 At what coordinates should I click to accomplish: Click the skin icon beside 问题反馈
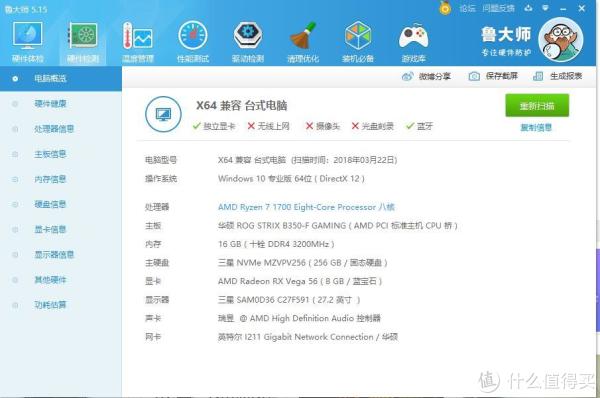[528, 8]
